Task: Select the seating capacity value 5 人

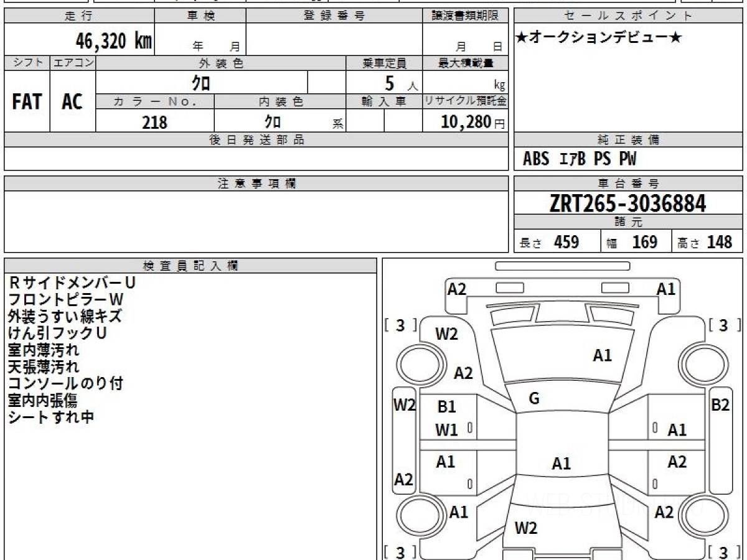Action: [400, 83]
